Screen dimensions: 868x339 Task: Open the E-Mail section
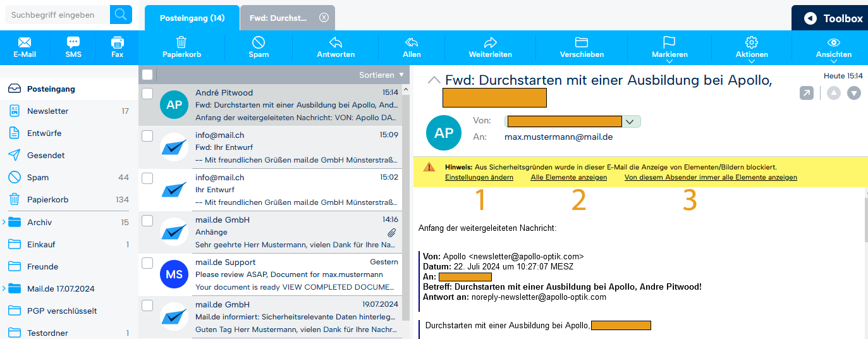point(25,47)
